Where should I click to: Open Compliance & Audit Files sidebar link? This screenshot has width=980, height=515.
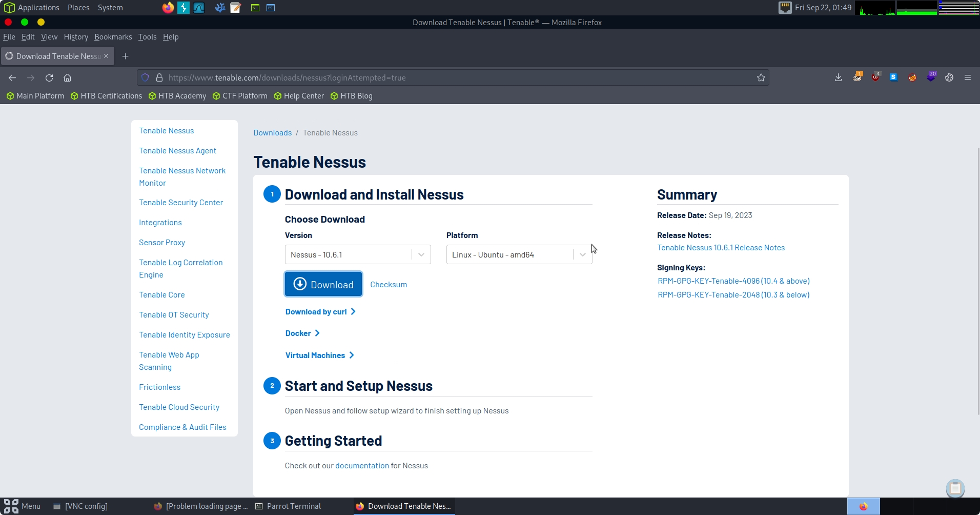(x=182, y=427)
